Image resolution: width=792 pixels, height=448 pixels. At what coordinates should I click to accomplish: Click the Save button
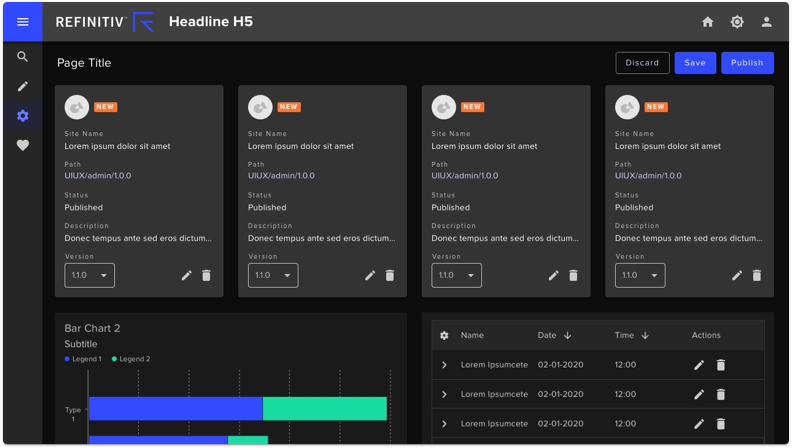pyautogui.click(x=695, y=63)
